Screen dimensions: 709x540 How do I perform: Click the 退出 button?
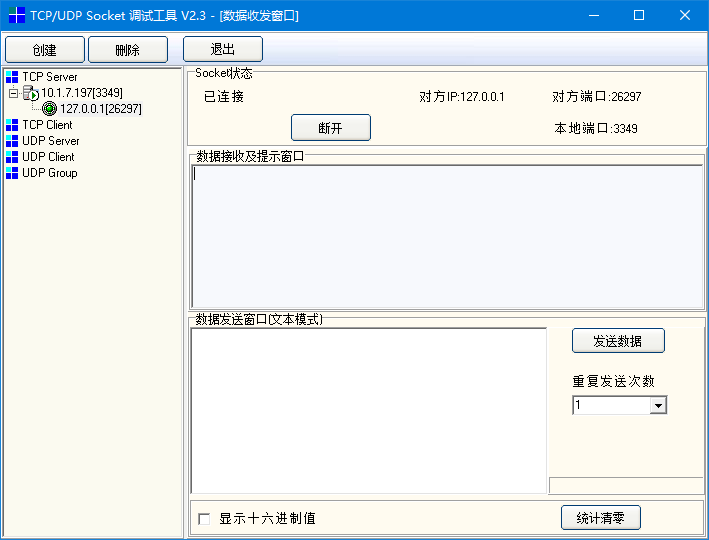click(x=223, y=49)
